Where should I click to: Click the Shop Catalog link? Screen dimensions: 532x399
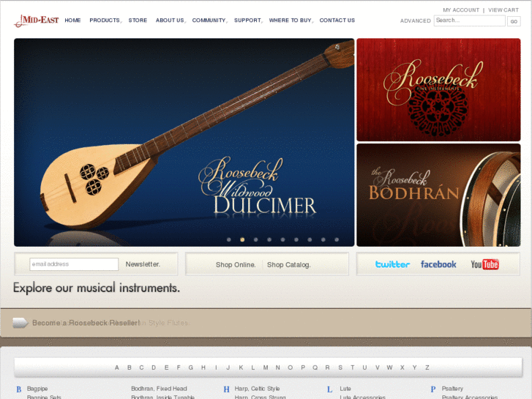tap(289, 265)
